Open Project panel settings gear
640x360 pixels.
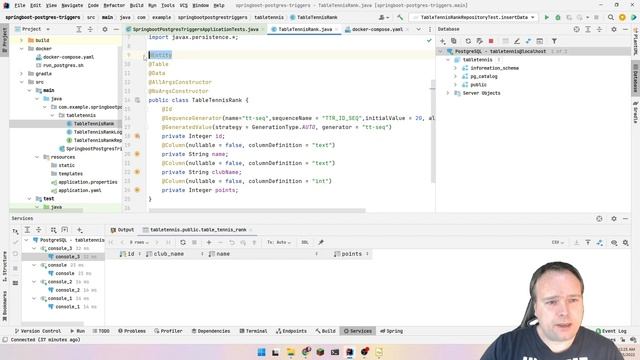pos(105,29)
